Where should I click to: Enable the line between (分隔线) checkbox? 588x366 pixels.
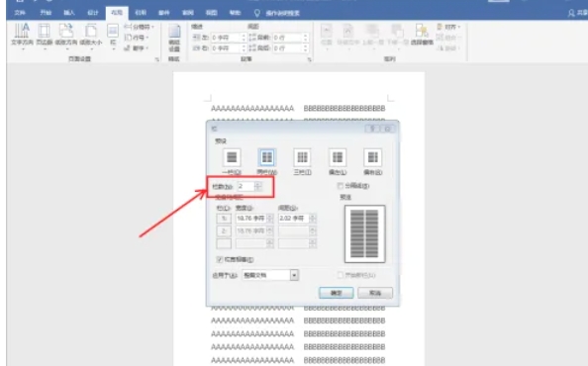[x=341, y=186]
